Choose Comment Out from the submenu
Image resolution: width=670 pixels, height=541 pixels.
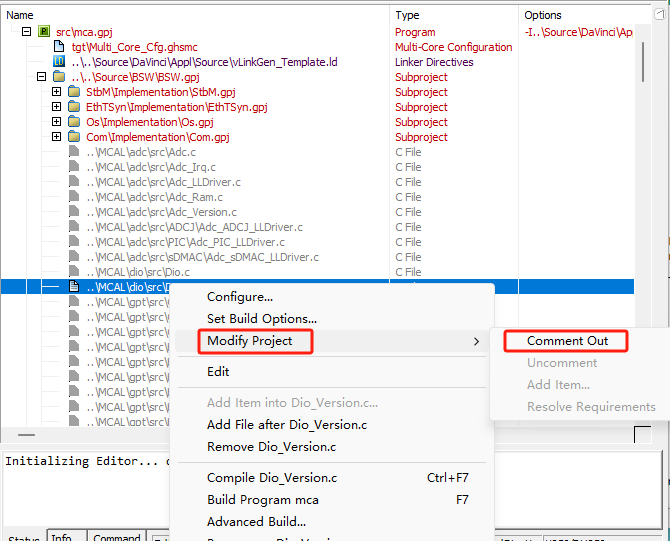click(567, 341)
